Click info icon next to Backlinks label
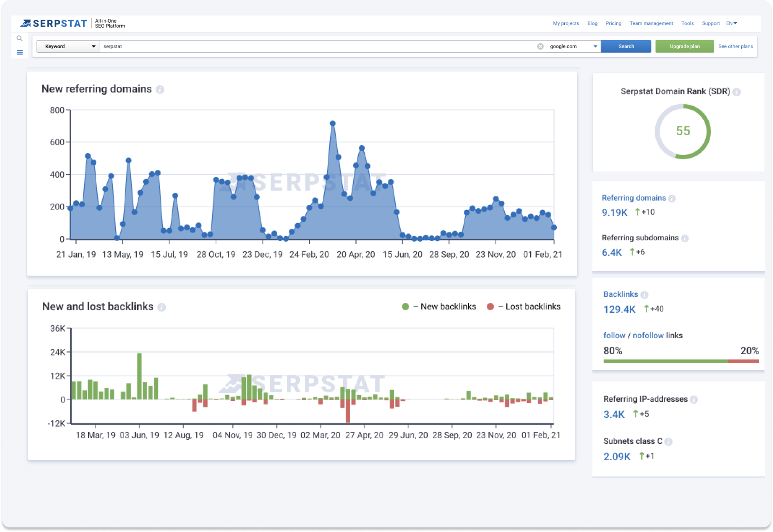 pos(645,295)
